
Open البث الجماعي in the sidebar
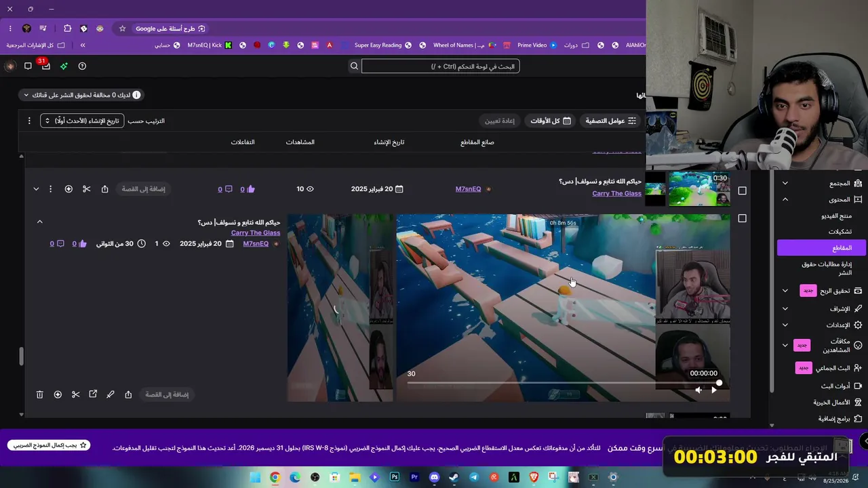point(833,368)
